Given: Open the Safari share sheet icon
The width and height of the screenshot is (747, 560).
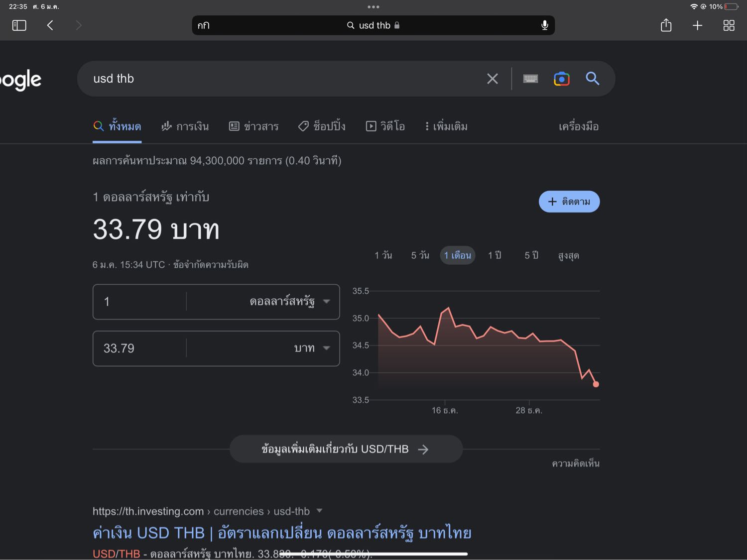Looking at the screenshot, I should point(666,25).
